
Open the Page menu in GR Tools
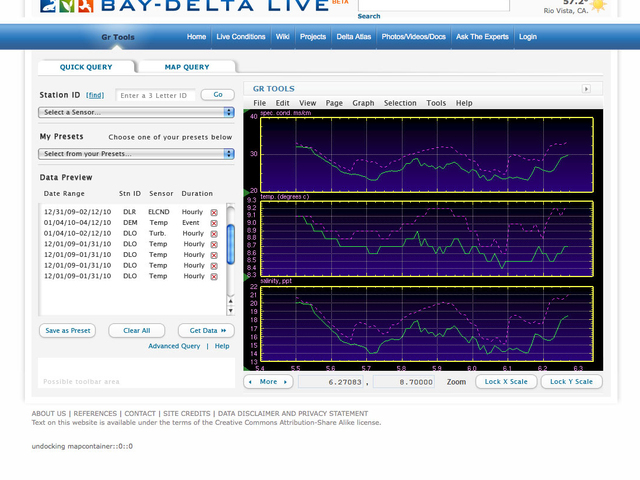click(x=334, y=103)
